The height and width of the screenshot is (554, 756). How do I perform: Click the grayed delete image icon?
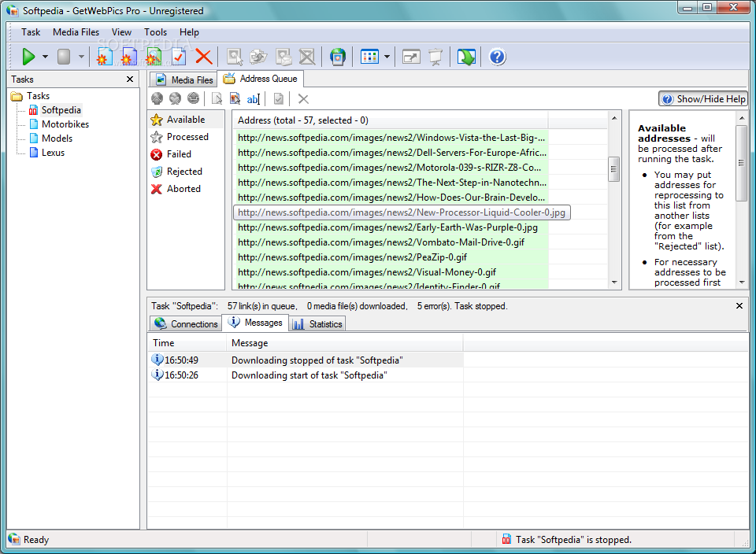point(307,57)
